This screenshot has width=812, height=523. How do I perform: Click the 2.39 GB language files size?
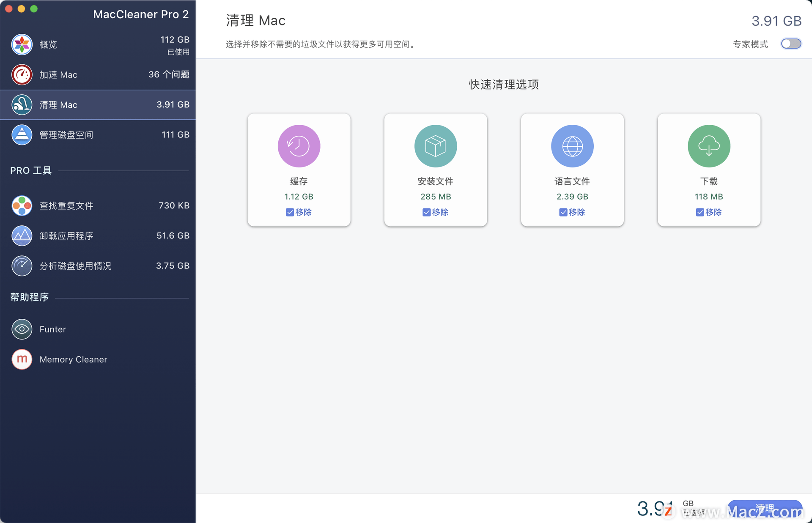coord(572,197)
